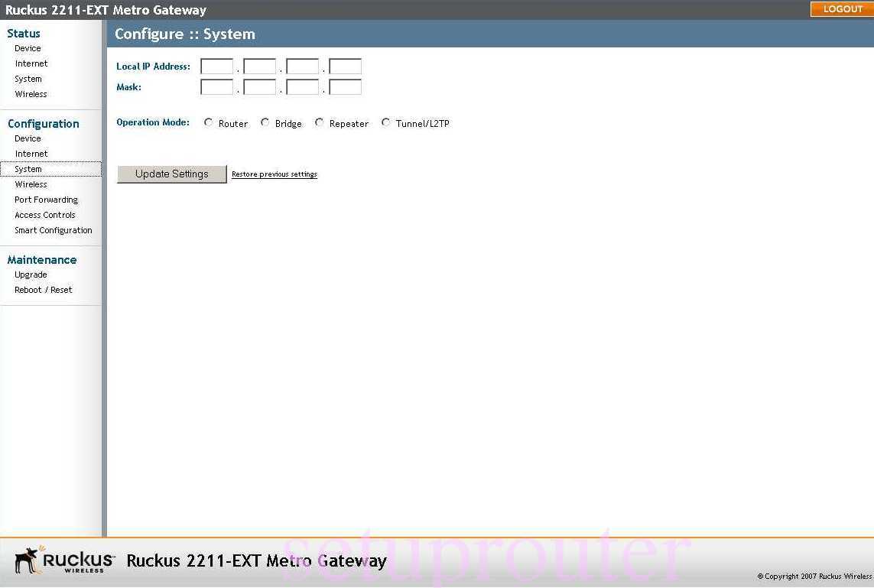Viewport: 874px width, 588px height.
Task: Open Device page under Status
Action: coord(28,48)
